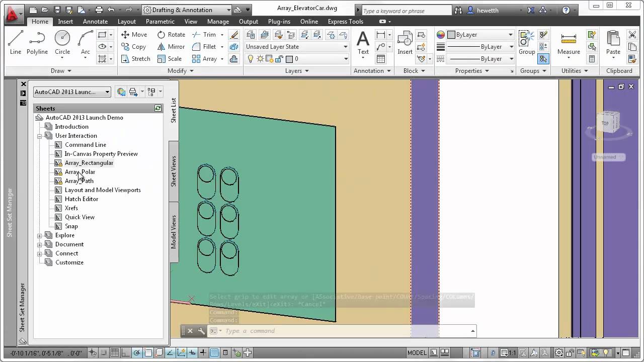Open the Array_Polar sheet

pos(79,172)
